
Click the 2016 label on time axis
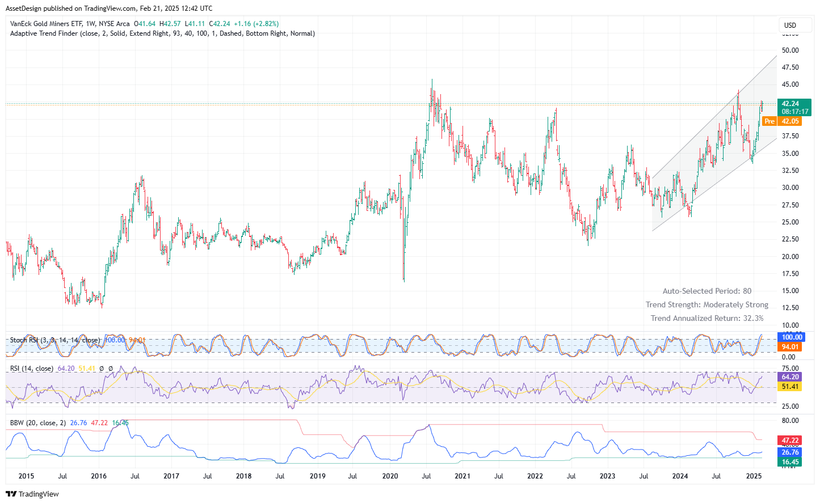(99, 476)
